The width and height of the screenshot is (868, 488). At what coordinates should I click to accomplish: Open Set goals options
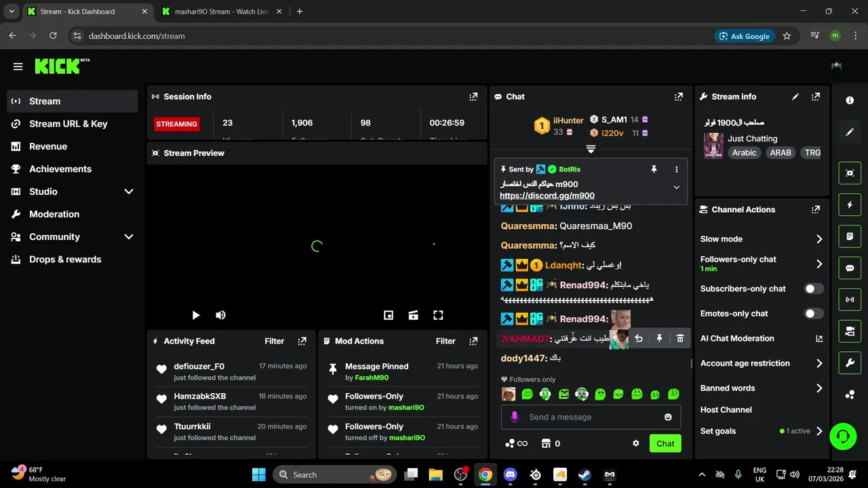(x=762, y=431)
